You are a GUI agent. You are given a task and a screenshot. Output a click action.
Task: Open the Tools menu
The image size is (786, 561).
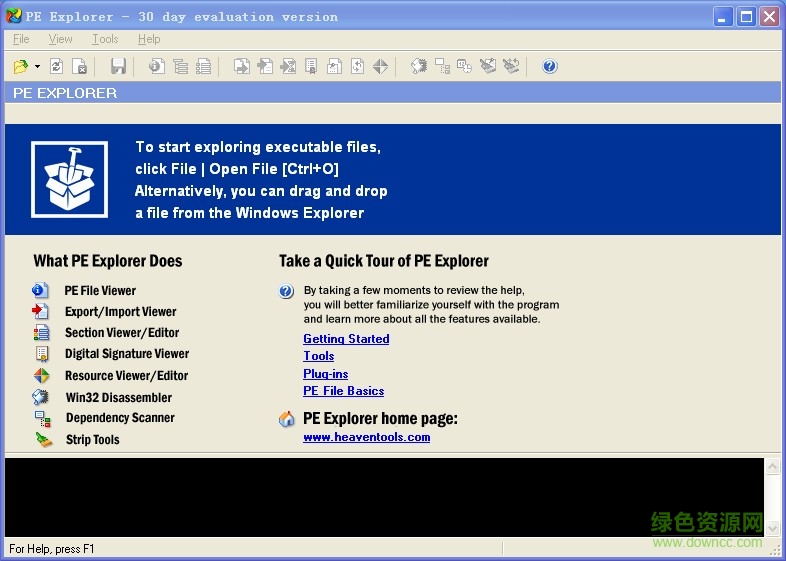pos(105,39)
